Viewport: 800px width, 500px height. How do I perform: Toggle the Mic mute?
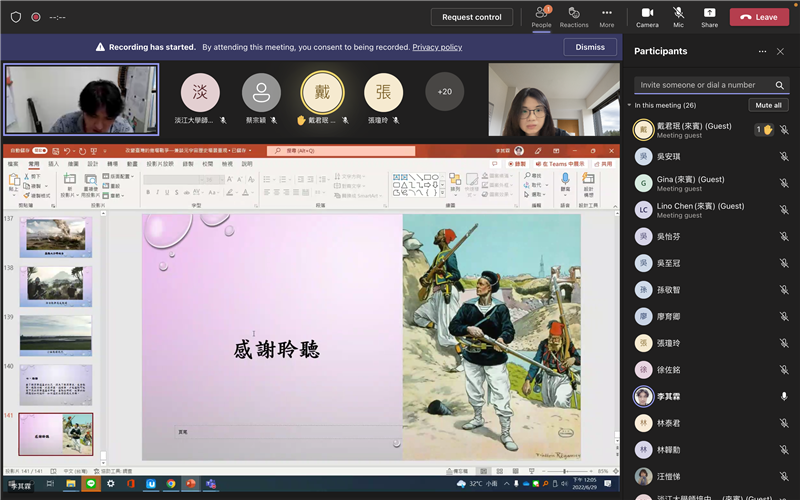click(679, 15)
